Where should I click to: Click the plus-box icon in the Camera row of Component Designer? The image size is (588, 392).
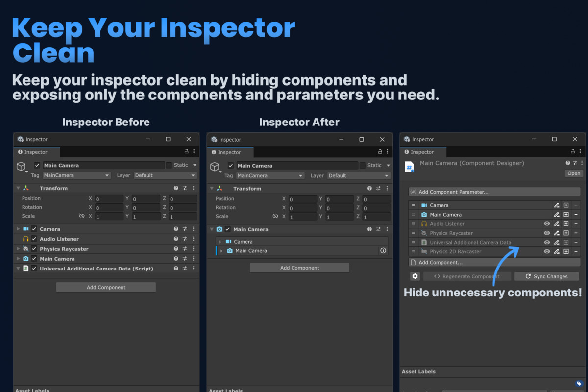pos(566,205)
